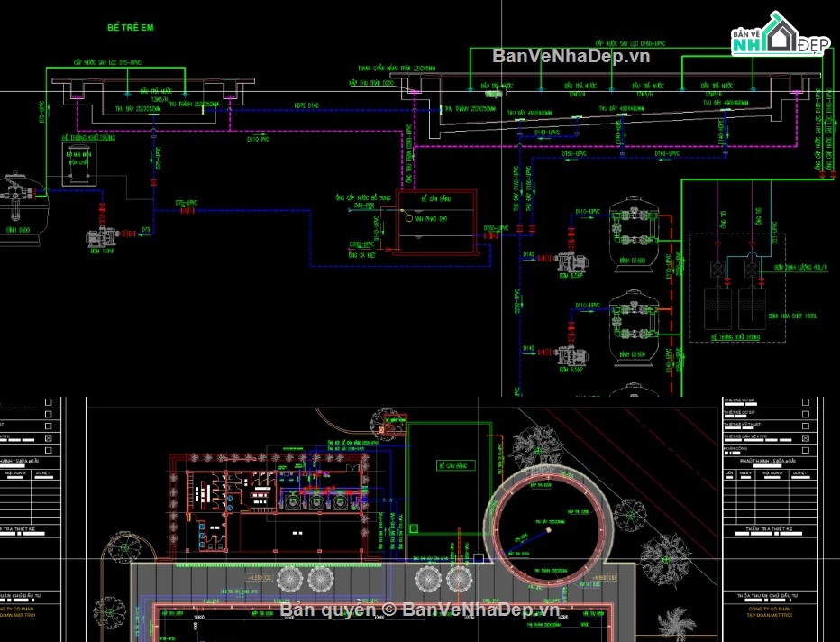
Task: Select the D110-PVC pipe label
Action: pos(258,140)
